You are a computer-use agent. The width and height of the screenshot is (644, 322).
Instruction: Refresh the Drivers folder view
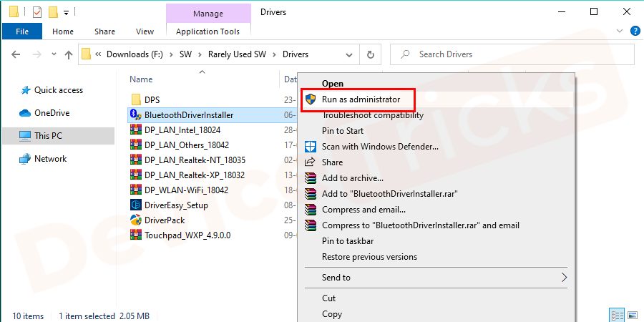371,54
